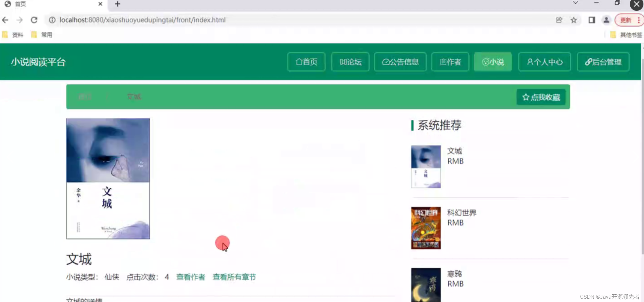Open the 查看作者 link
644x302 pixels.
click(191, 277)
